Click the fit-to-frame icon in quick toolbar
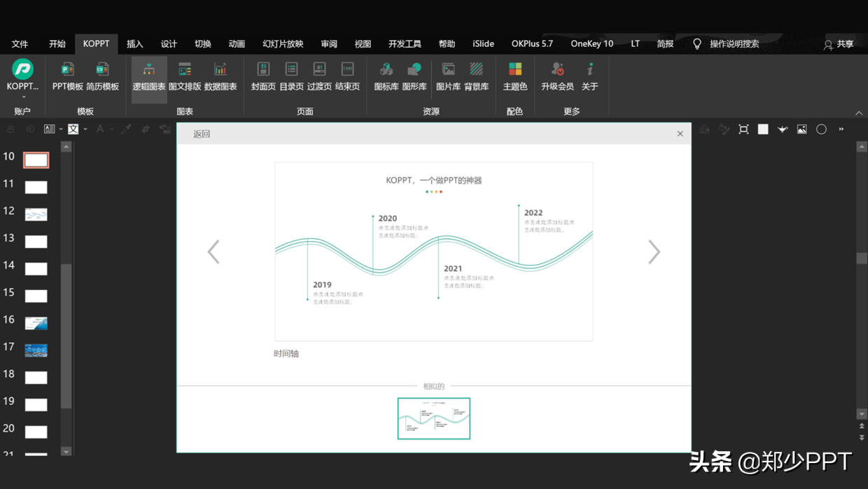The height and width of the screenshot is (489, 868). coord(743,129)
